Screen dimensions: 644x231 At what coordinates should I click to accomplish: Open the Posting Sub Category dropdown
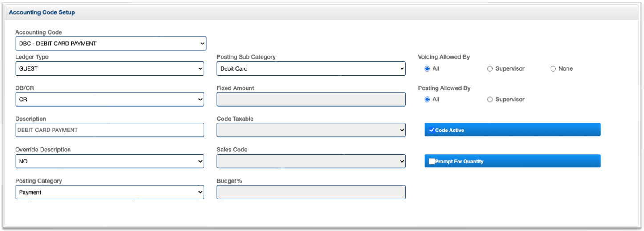(311, 68)
